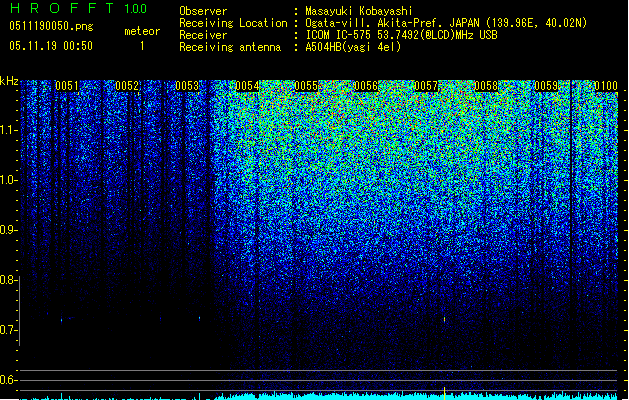Viewport: 629px width, 400px height.
Task: Click the 0055 time marker
Action: coord(306,86)
